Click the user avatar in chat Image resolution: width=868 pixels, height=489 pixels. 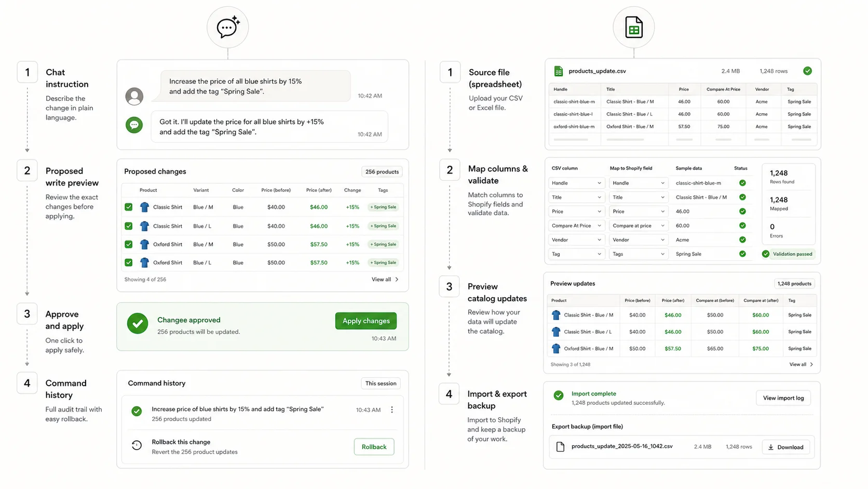(134, 96)
